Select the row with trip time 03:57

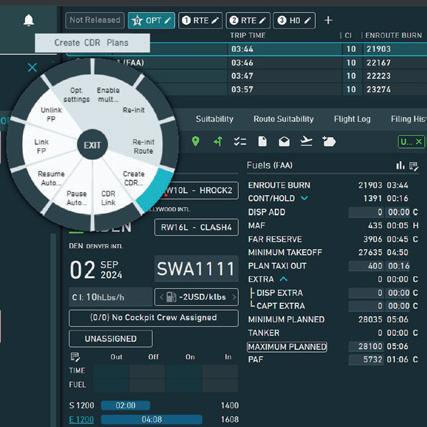click(247, 89)
